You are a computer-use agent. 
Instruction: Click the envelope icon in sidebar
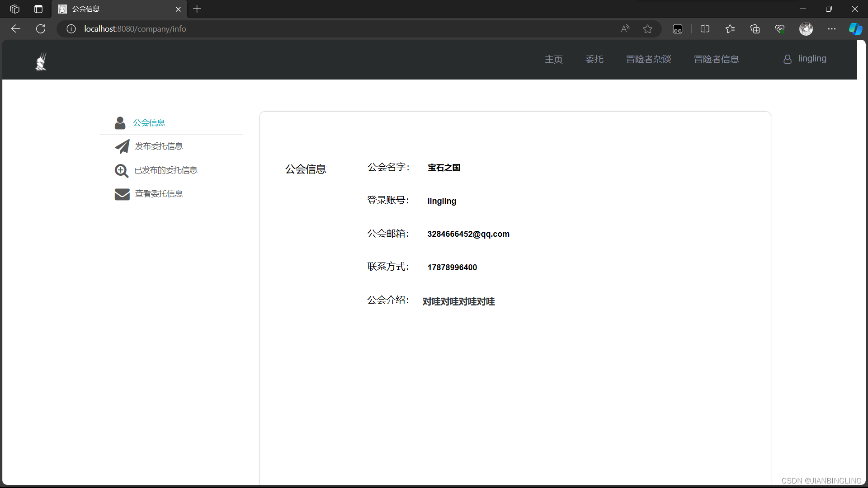(x=122, y=194)
